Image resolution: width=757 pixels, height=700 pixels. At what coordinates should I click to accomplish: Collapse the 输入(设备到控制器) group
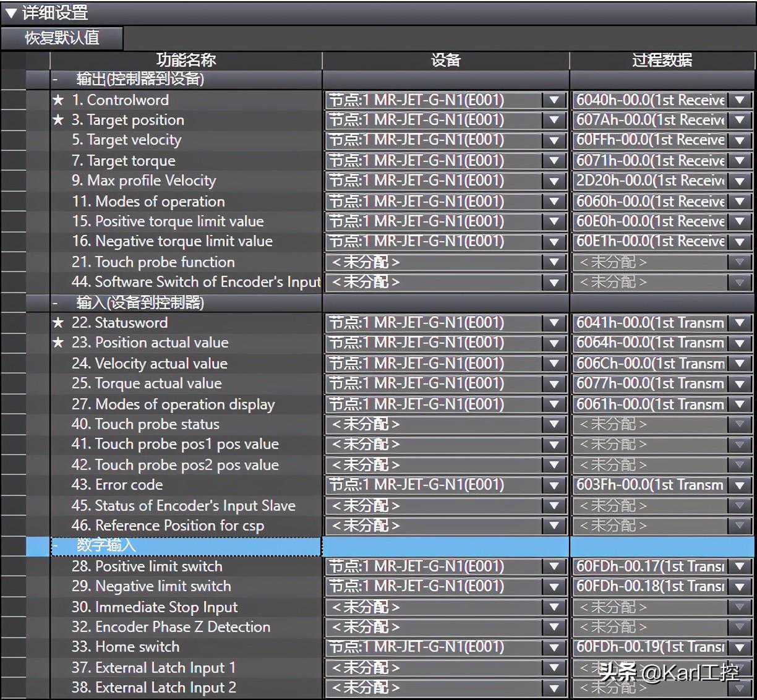point(56,303)
